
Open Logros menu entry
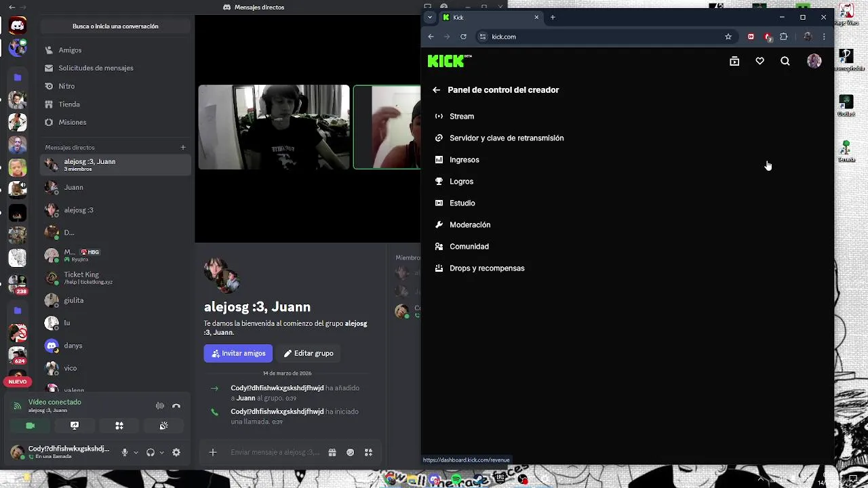pyautogui.click(x=454, y=182)
